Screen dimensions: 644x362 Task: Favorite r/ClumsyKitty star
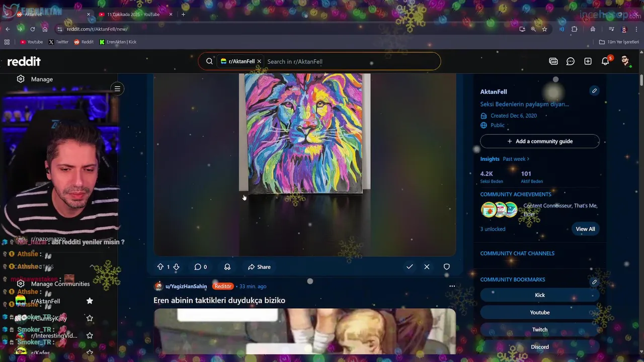pyautogui.click(x=90, y=318)
